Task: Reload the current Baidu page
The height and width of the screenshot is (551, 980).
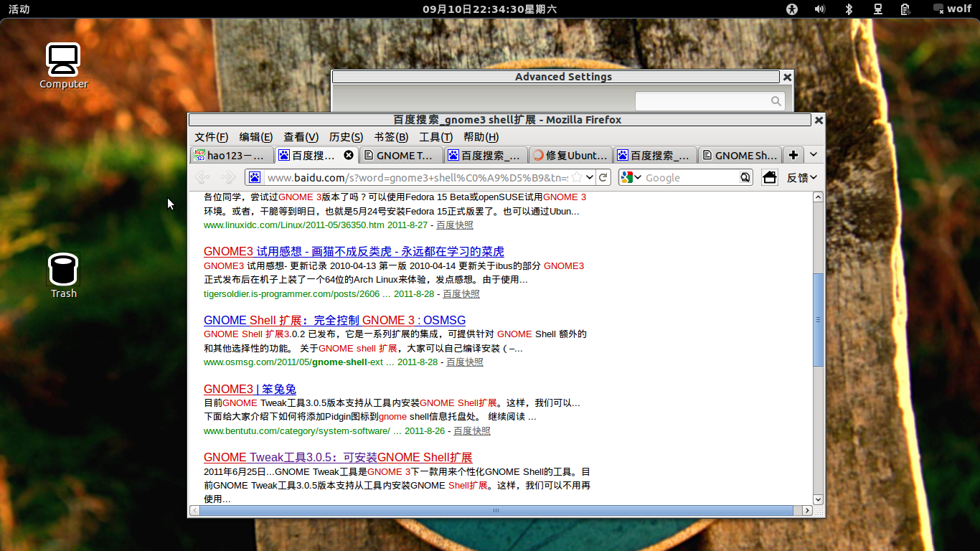Action: click(x=604, y=177)
